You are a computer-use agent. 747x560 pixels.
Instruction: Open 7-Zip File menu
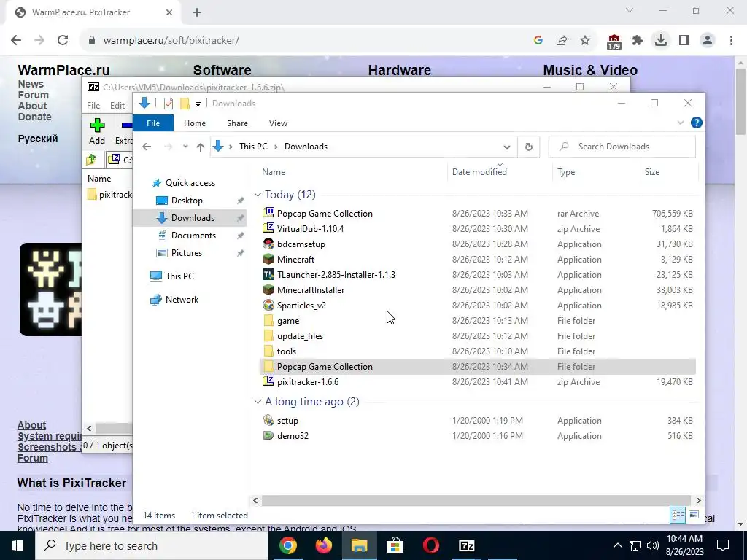coord(93,105)
